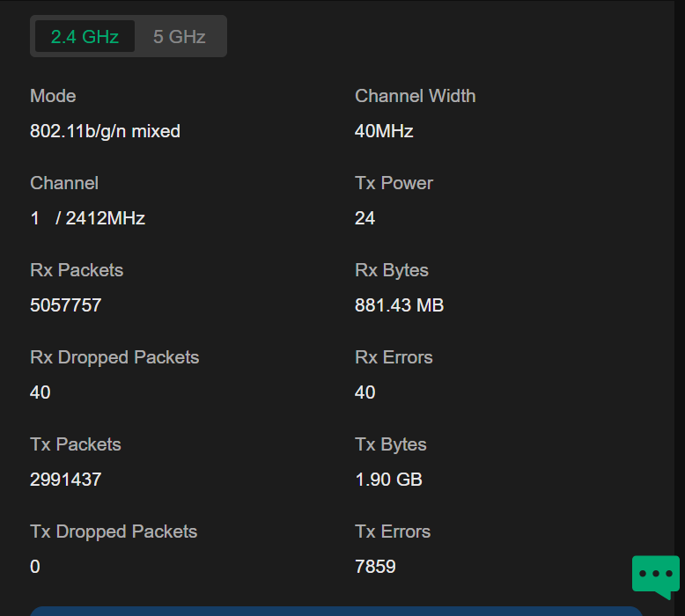Select the Rx Packets value 5057757
This screenshot has height=616, width=685.
click(65, 305)
